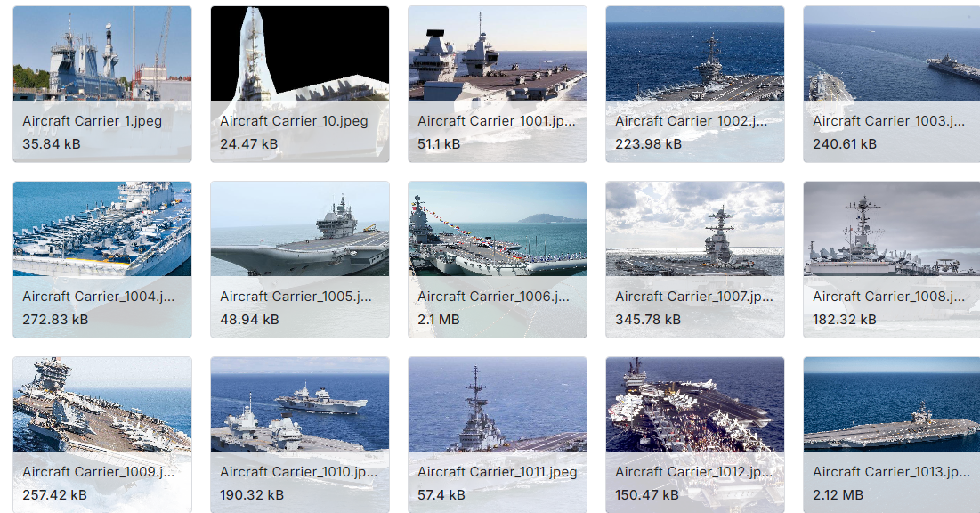Screen dimensions: 980x513
Task: Click Aircraft Carrier_1010 two-ships image
Action: 300,435
